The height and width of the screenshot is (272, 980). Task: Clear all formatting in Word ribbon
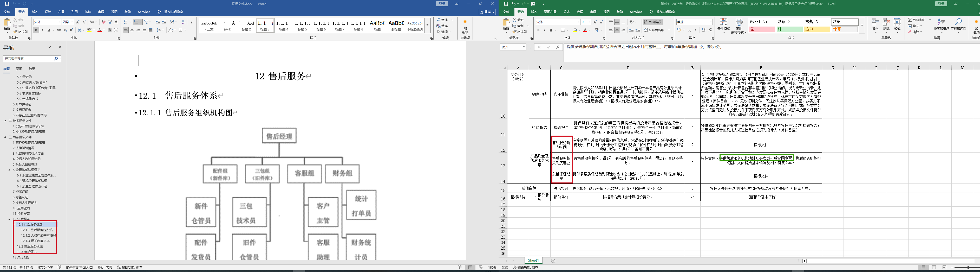(103, 22)
